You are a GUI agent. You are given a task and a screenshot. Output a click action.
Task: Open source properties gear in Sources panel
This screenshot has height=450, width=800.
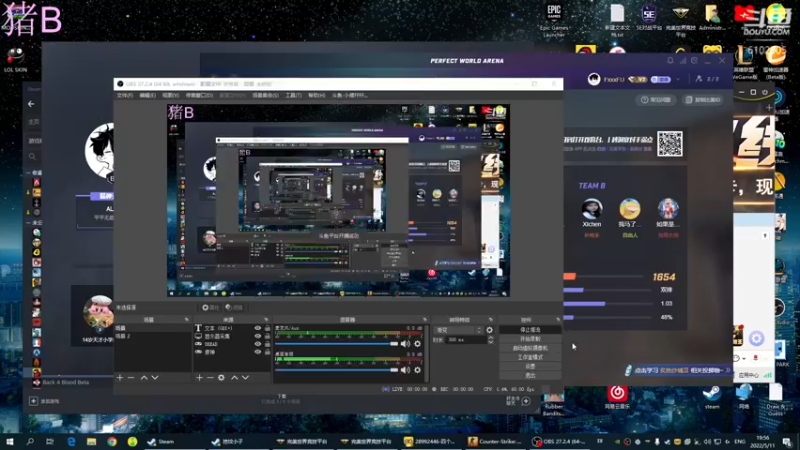[x=221, y=378]
